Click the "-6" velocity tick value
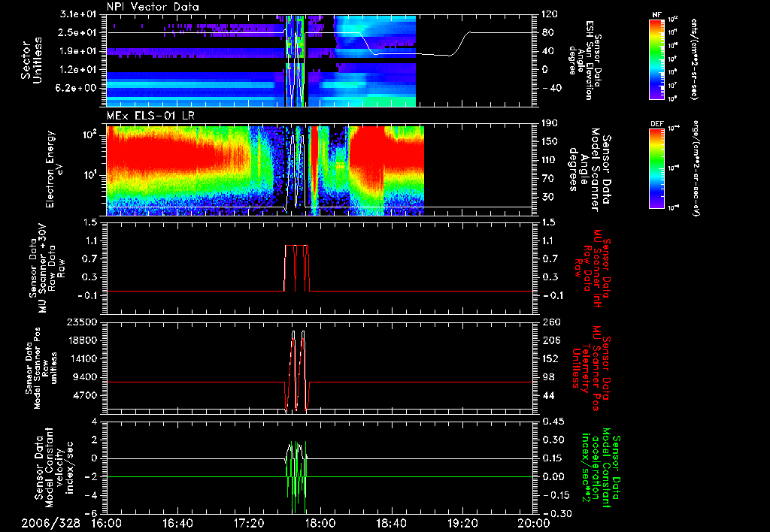 coord(91,513)
